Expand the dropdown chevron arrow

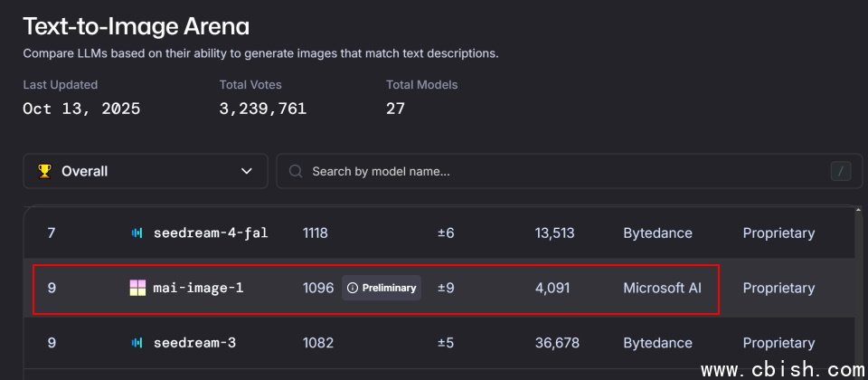(247, 171)
